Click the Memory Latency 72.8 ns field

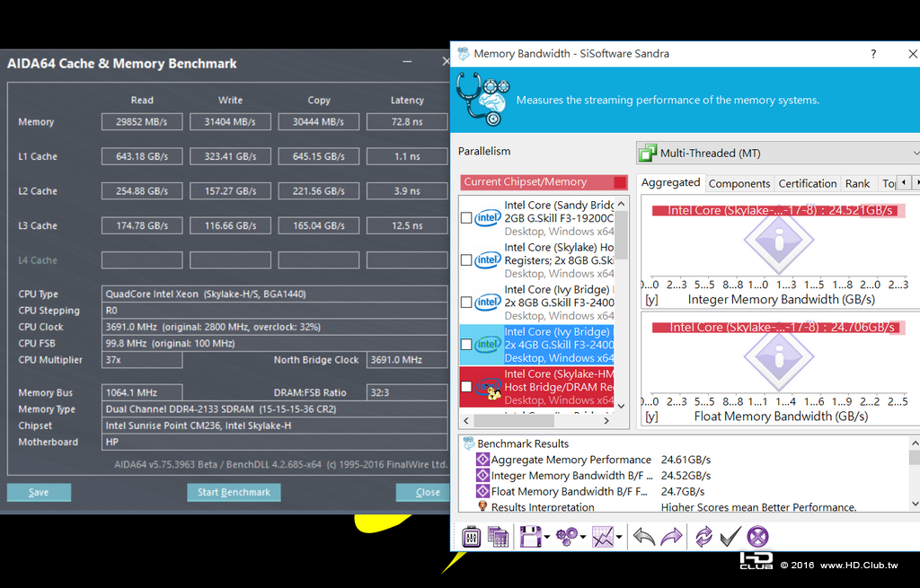tap(407, 122)
